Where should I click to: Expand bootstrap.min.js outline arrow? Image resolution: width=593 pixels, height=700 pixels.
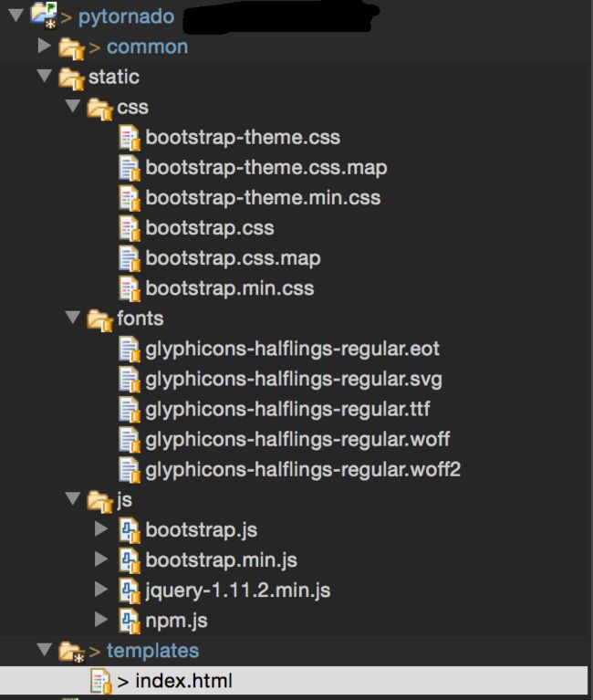point(101,559)
